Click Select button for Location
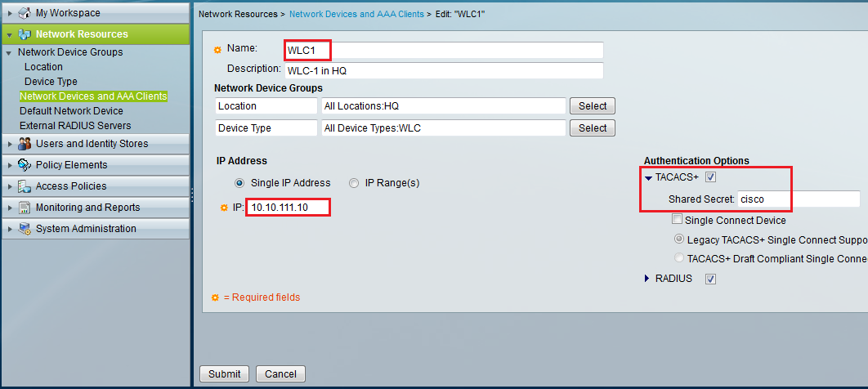868x389 pixels. pos(593,106)
